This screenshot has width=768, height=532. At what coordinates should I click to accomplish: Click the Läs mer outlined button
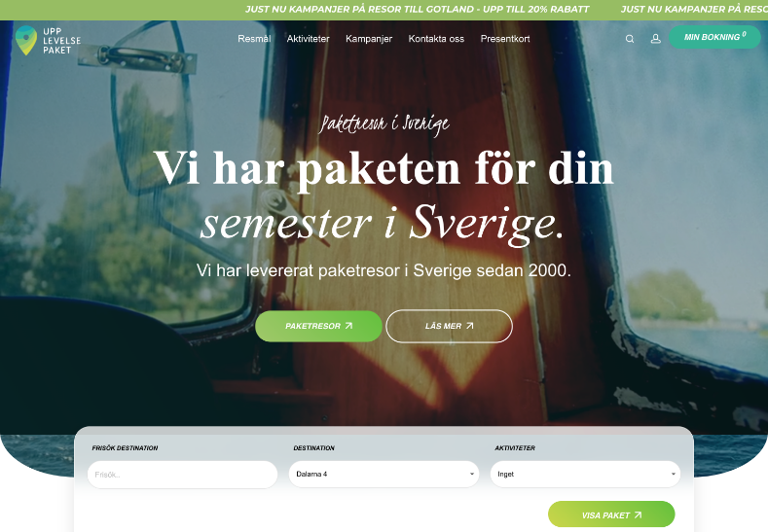449,326
